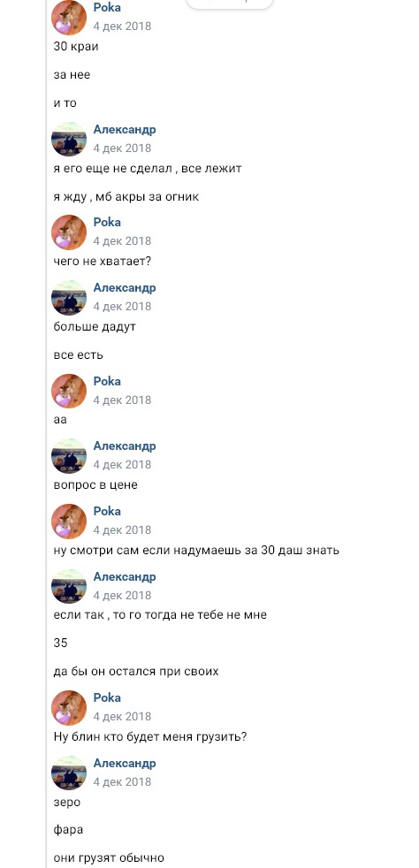Screen dimensions: 419x868
Task: Select the message "да бы он остался при своих"
Action: click(x=136, y=672)
